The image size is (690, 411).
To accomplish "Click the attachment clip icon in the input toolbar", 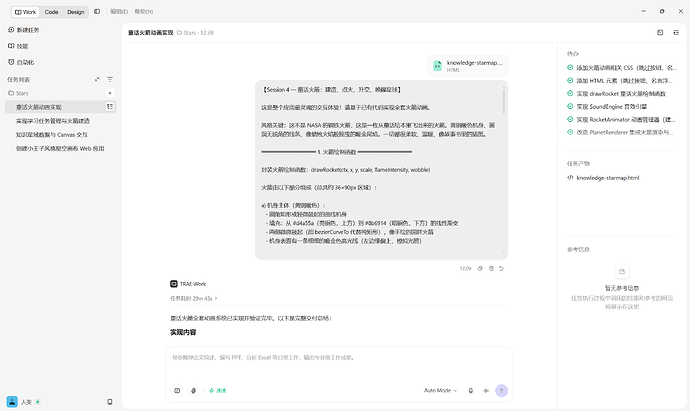I will click(193, 390).
